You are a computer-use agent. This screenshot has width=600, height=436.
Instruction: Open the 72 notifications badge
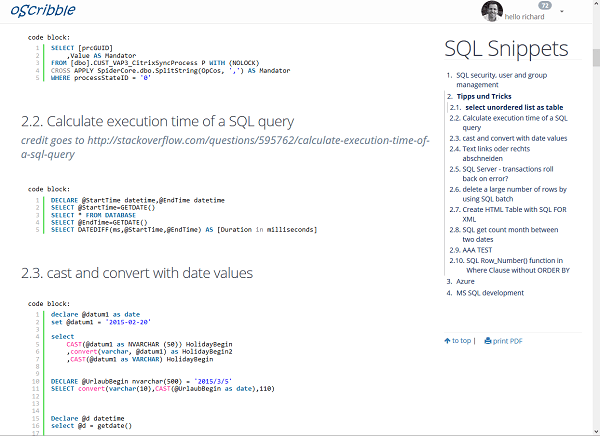pos(544,5)
